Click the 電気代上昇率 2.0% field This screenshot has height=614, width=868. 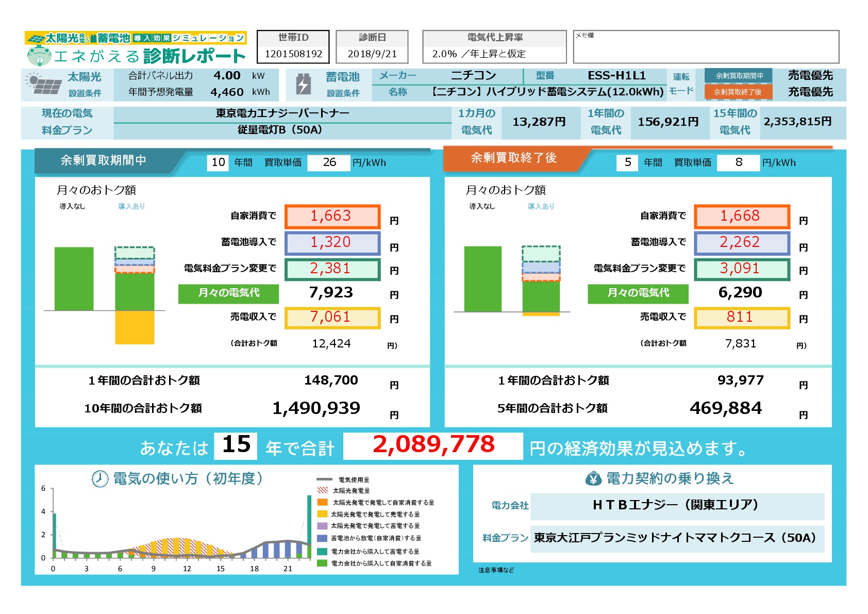[494, 54]
